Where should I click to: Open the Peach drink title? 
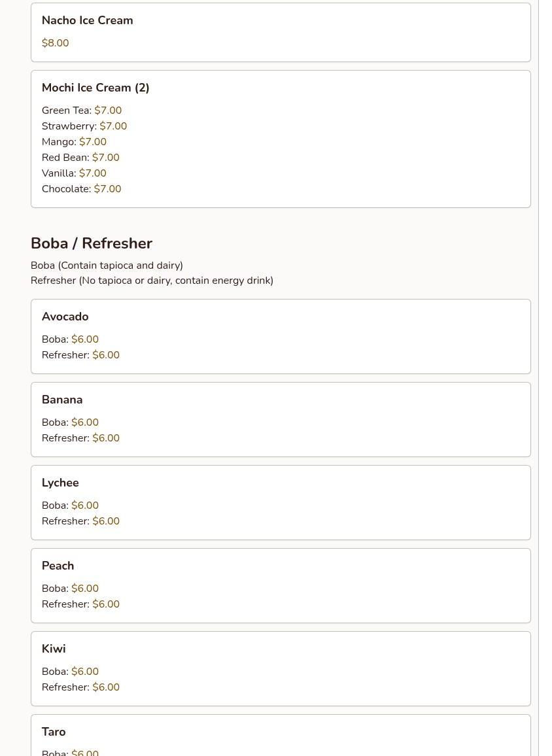pos(58,566)
